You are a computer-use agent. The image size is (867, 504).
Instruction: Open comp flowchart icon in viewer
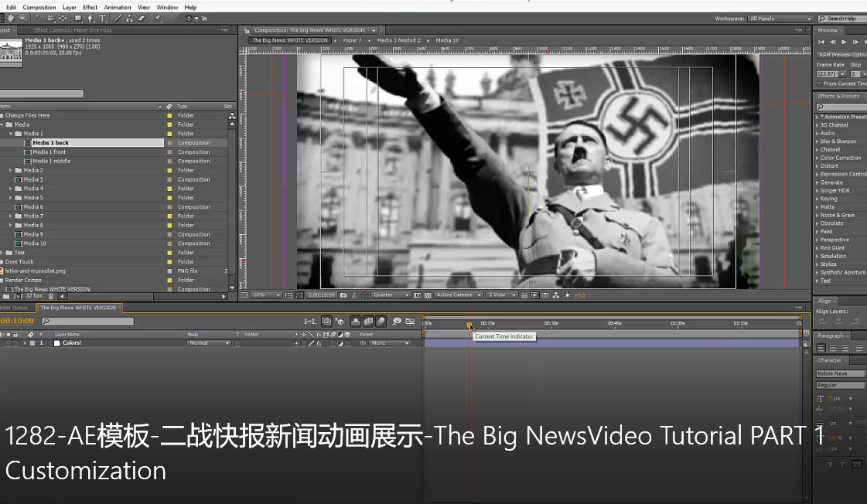556,295
